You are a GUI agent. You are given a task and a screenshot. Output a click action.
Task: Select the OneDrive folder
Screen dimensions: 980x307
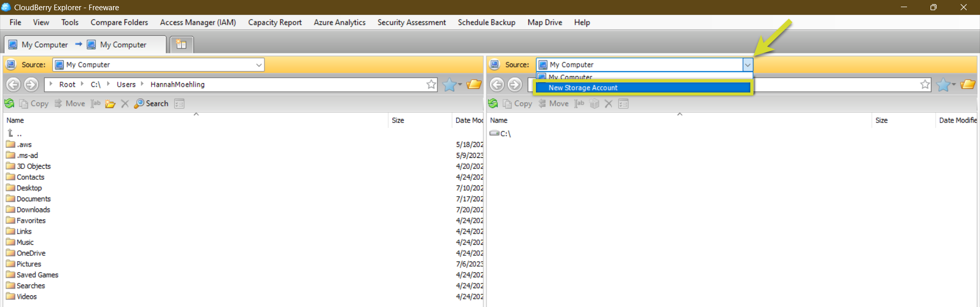26,253
